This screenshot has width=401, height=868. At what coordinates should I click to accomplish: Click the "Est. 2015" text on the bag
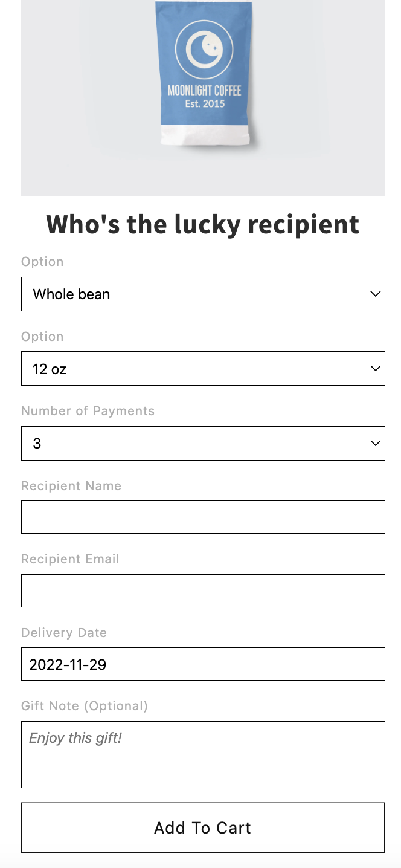(x=205, y=104)
